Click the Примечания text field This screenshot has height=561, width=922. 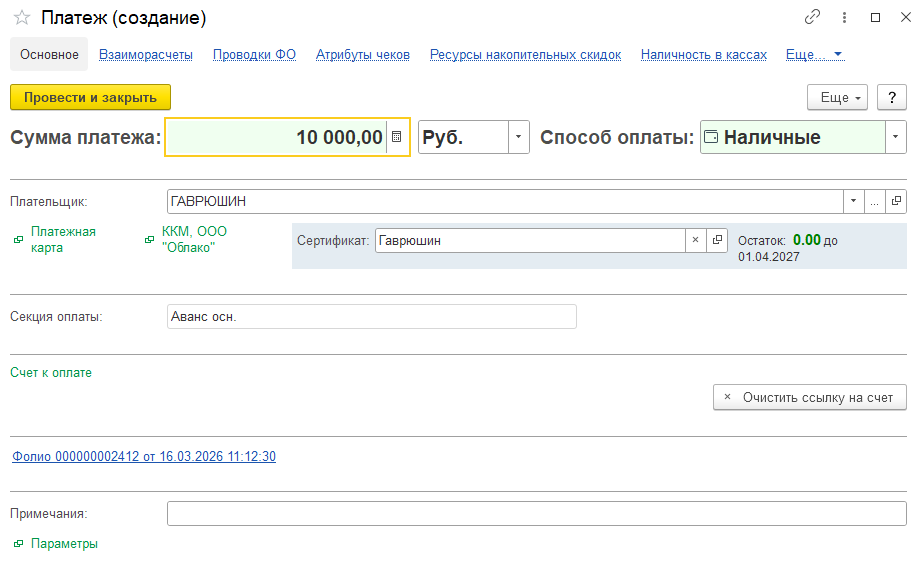(536, 514)
